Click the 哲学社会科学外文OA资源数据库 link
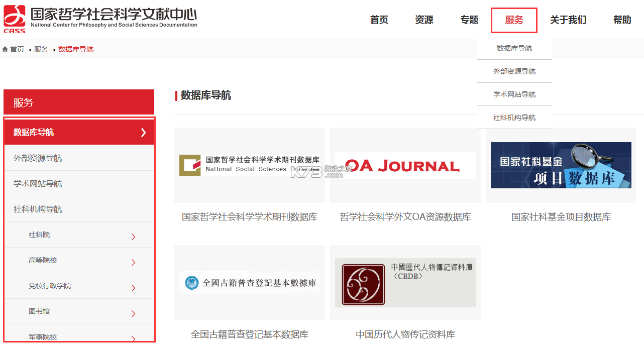 (x=405, y=217)
